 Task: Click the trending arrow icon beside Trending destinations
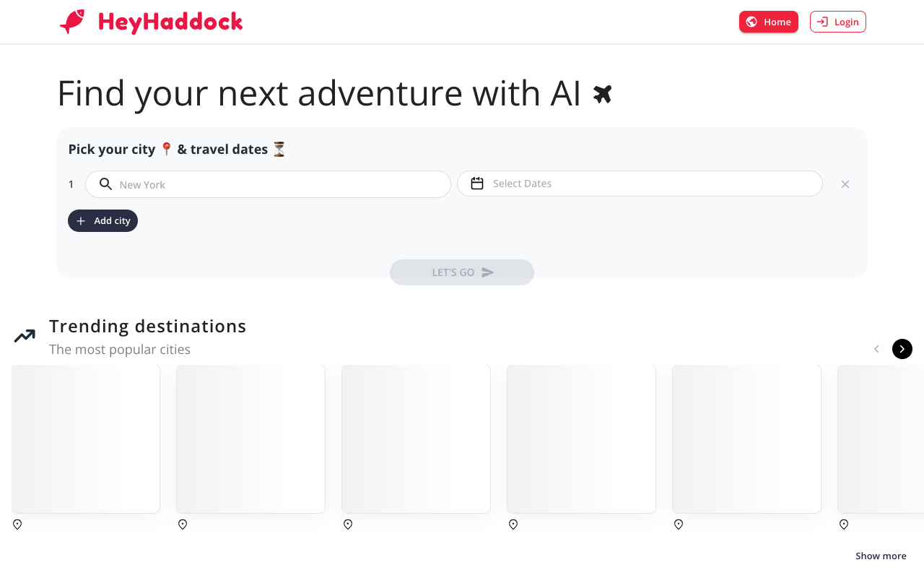click(25, 336)
